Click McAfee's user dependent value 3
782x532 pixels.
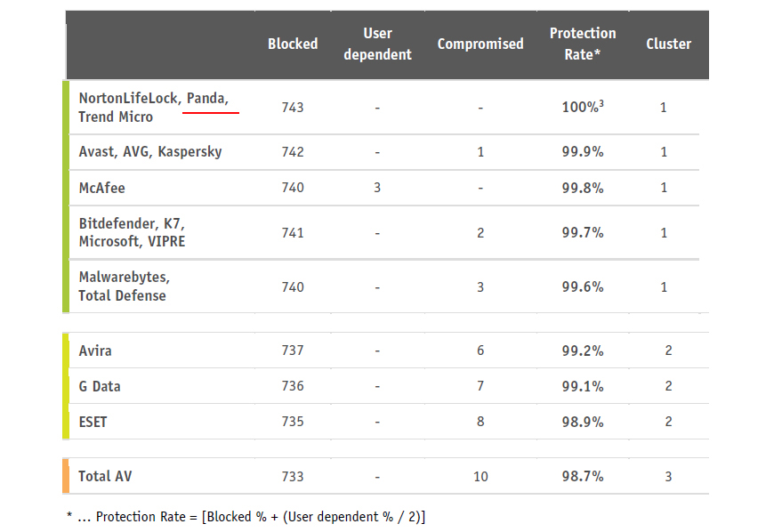pos(377,188)
